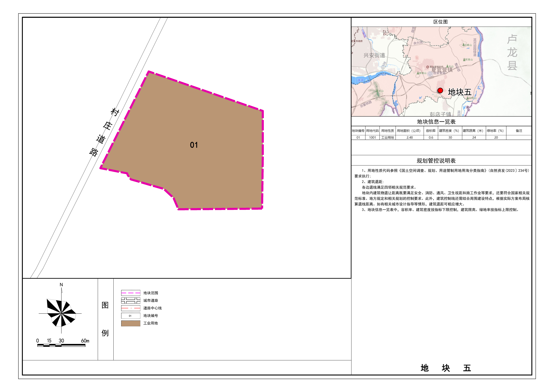Click the 地块编号 legend box showing 01
Viewport: 555px width, 392px height.
coord(131,315)
